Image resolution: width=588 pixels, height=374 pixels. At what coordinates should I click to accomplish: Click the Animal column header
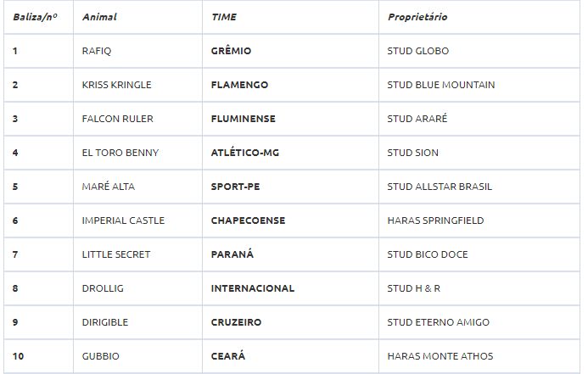(99, 17)
